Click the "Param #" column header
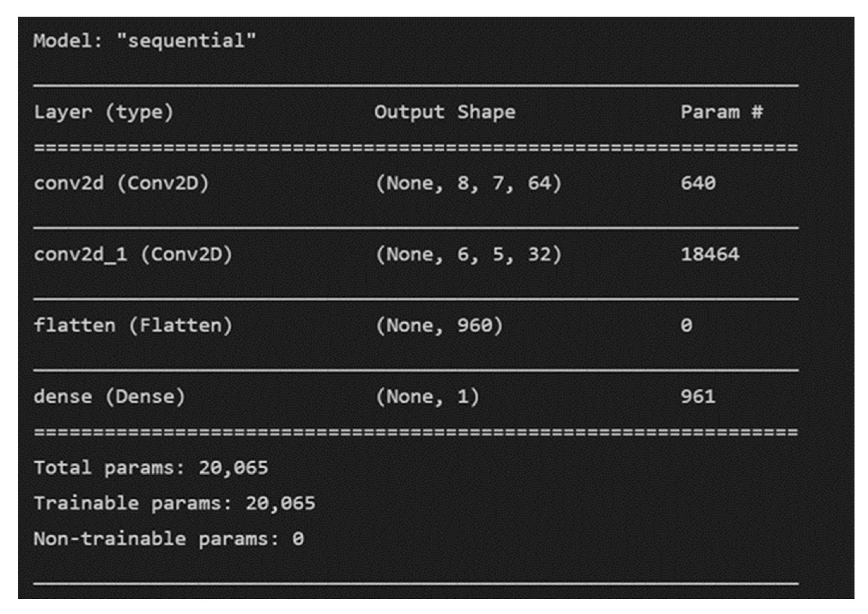Screen dimensions: 868x614 tap(721, 112)
